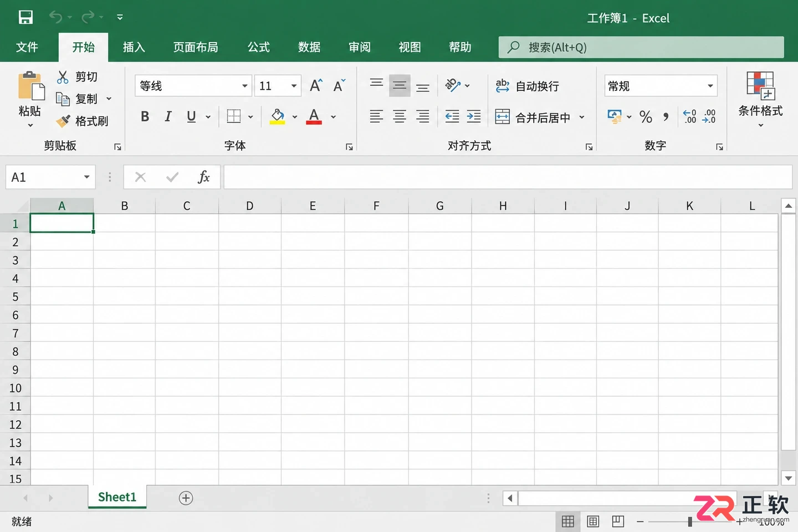Screen dimensions: 798x532
Task: Click the Copy (复制) button
Action: [x=78, y=99]
